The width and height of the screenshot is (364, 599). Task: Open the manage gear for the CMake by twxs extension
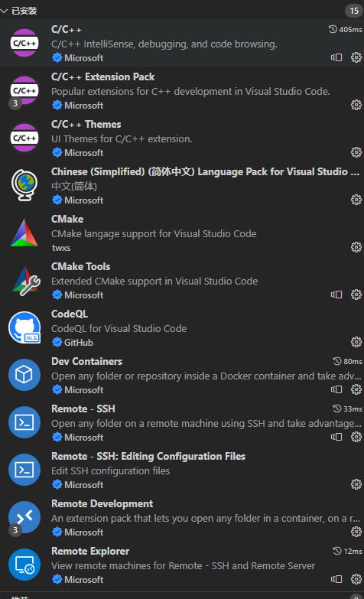pos(356,247)
